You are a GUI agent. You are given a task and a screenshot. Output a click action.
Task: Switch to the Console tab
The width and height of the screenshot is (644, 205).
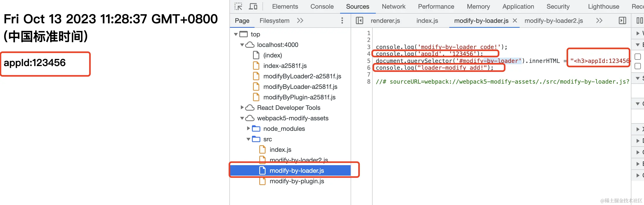[x=322, y=7]
